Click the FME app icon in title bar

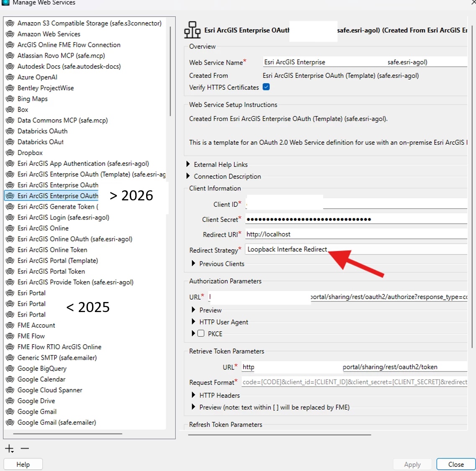coord(5,3)
